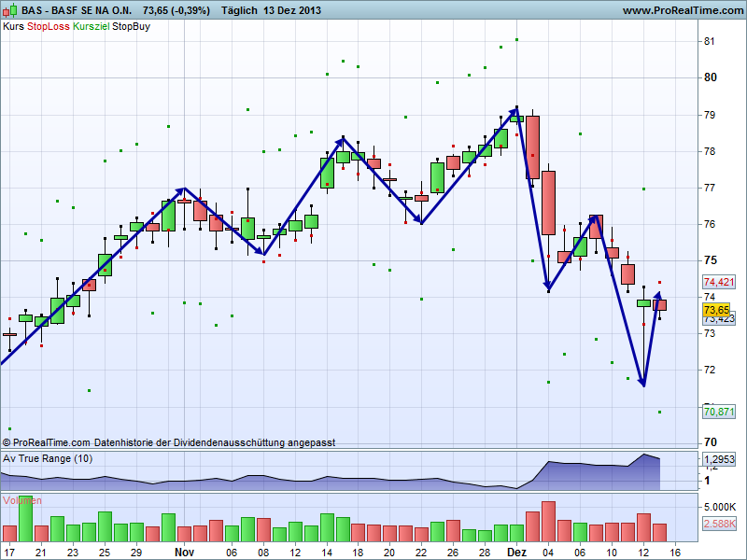Click the green Kursziel legend label
This screenshot has width=747, height=560.
click(91, 27)
